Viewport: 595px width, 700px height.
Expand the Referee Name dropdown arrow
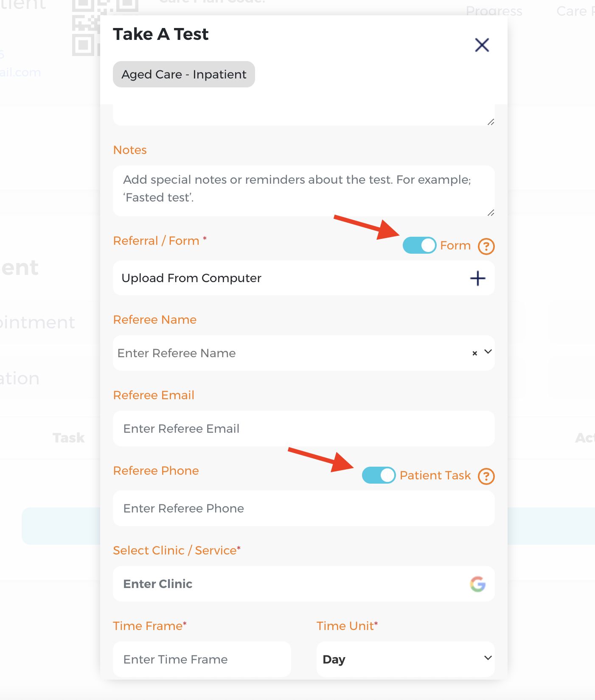pos(488,352)
